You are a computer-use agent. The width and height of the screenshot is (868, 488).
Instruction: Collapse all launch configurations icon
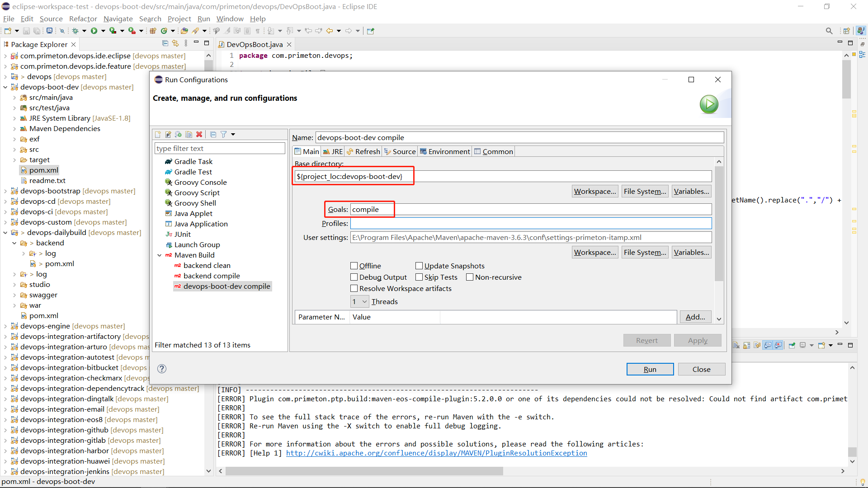(x=213, y=134)
